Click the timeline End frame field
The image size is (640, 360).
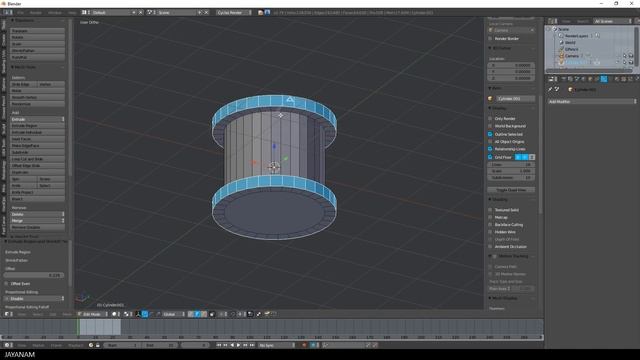160,345
